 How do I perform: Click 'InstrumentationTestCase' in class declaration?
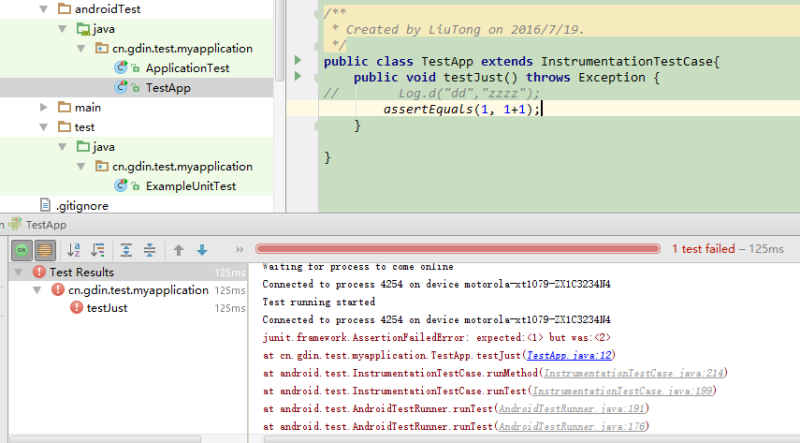click(x=627, y=62)
